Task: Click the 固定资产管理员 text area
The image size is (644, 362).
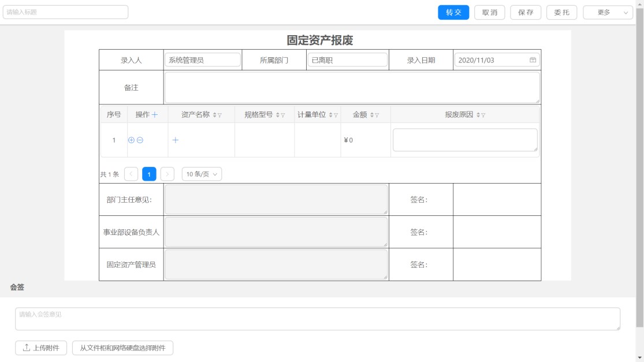Action: click(276, 265)
